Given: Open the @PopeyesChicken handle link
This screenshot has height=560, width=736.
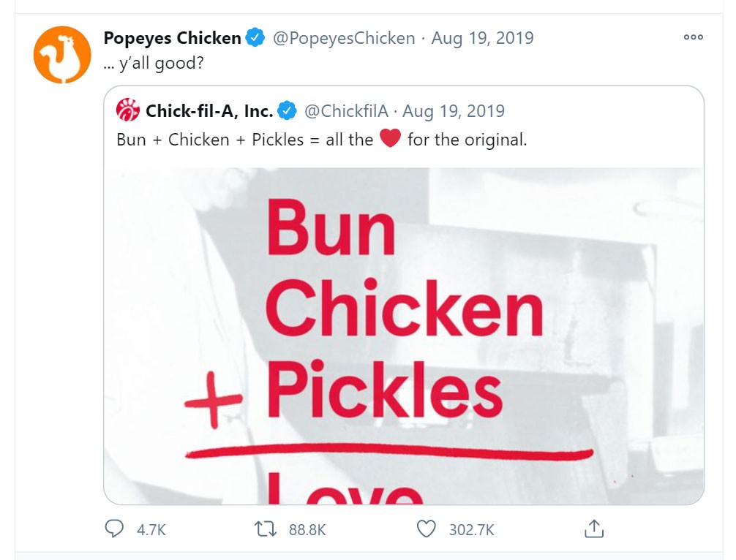Looking at the screenshot, I should (343, 38).
